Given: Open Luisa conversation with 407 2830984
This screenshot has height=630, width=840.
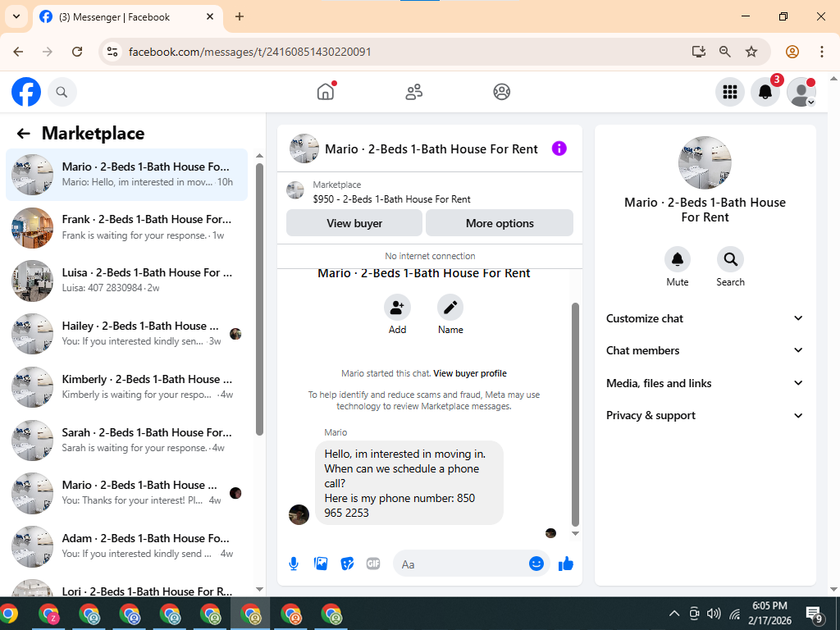Looking at the screenshot, I should (x=127, y=281).
